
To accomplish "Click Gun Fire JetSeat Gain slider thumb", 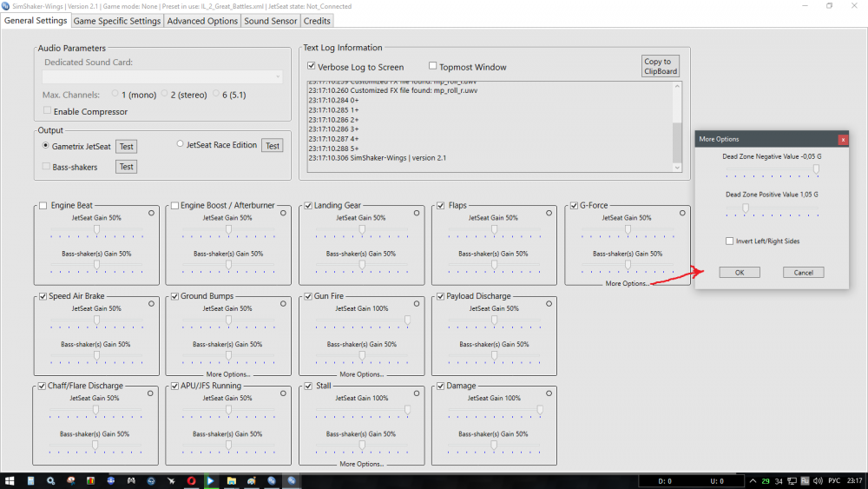I will click(407, 320).
